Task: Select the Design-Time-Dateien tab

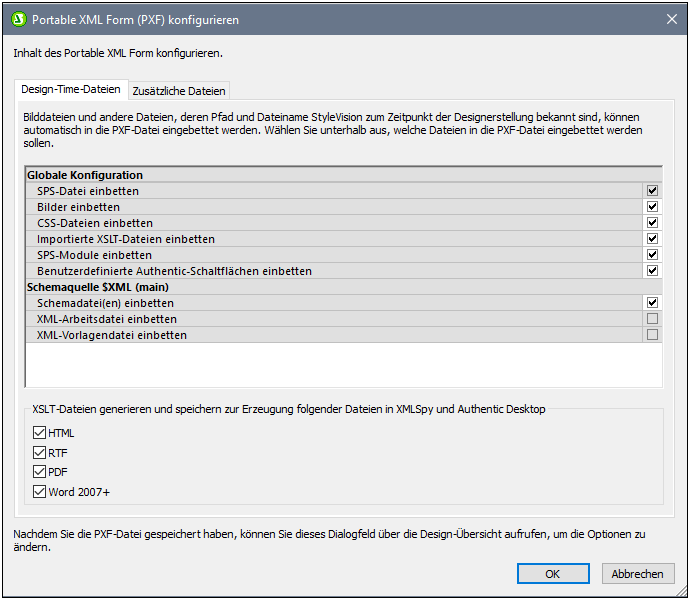Action: point(72,90)
